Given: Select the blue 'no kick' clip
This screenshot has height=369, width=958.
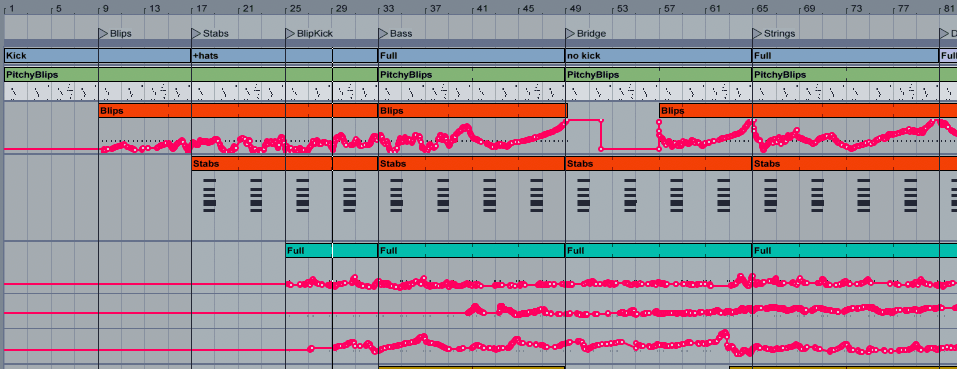Looking at the screenshot, I should tap(659, 56).
